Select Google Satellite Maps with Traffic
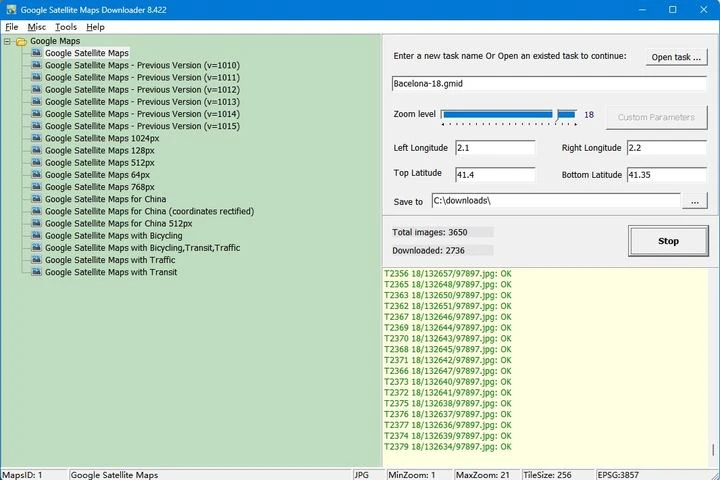720x480 pixels. [110, 260]
